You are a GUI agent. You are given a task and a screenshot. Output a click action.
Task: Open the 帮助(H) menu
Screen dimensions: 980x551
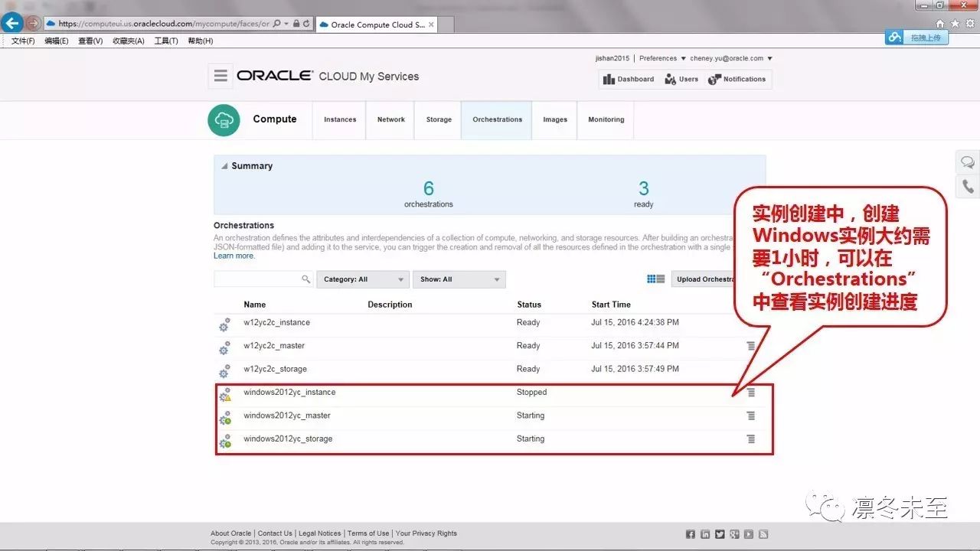tap(201, 41)
